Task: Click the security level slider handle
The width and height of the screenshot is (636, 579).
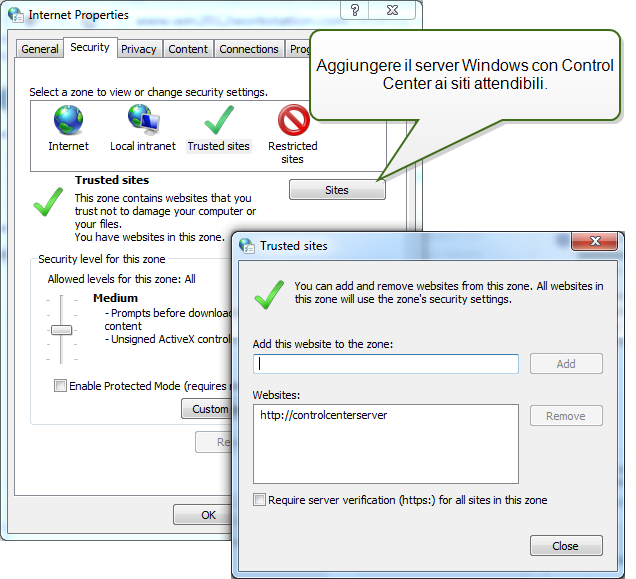Action: click(61, 330)
